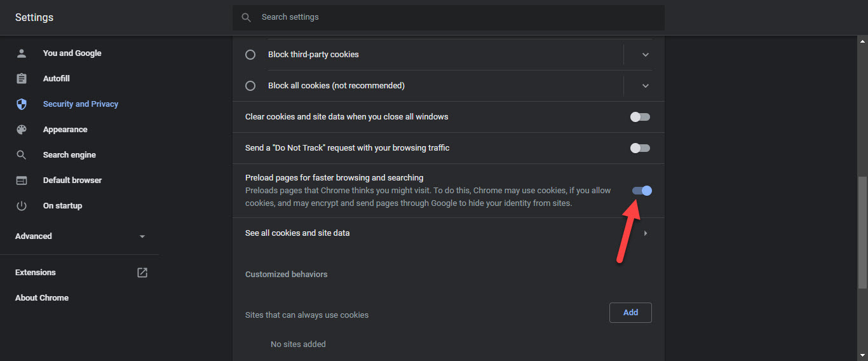Image resolution: width=868 pixels, height=361 pixels.
Task: Click the Autofill clipboard icon
Action: pyautogui.click(x=22, y=79)
